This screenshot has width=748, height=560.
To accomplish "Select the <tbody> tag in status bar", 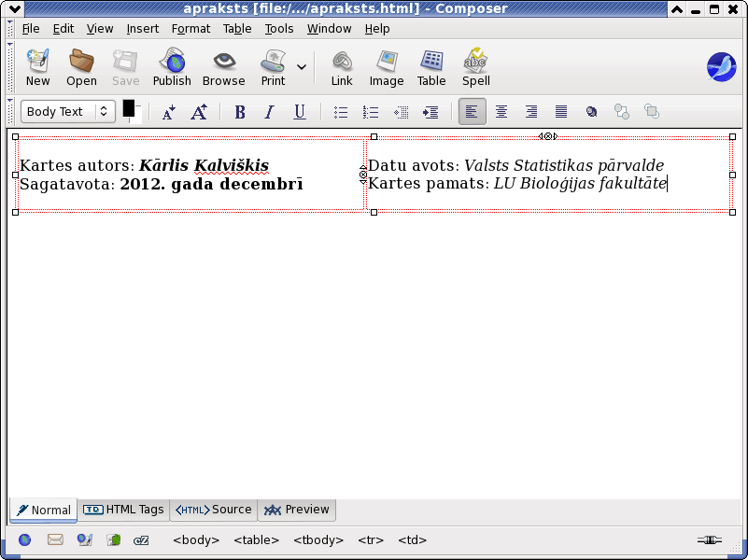I will (318, 540).
